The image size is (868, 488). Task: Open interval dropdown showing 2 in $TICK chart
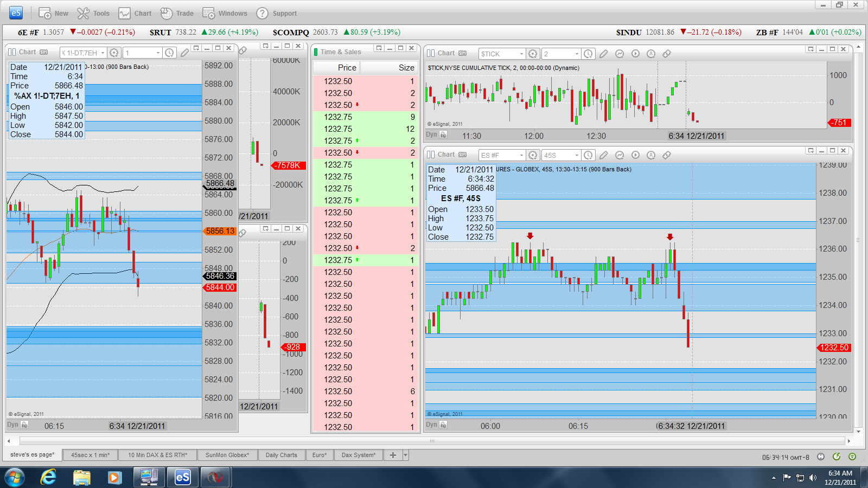pos(577,54)
